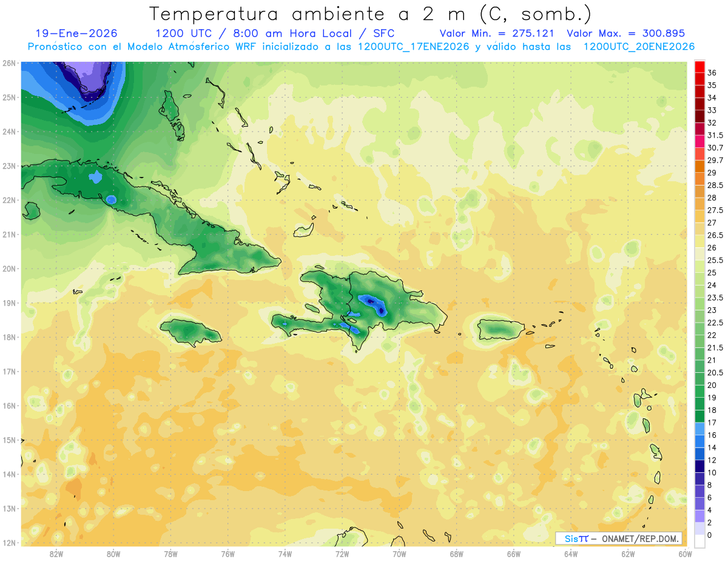
Task: Click "Valor Min. = 275.121" text
Action: pos(497,33)
